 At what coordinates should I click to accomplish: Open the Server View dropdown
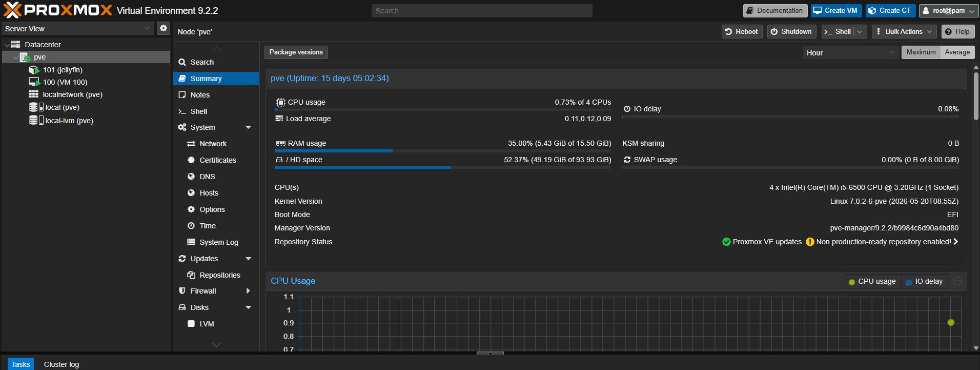pos(148,28)
